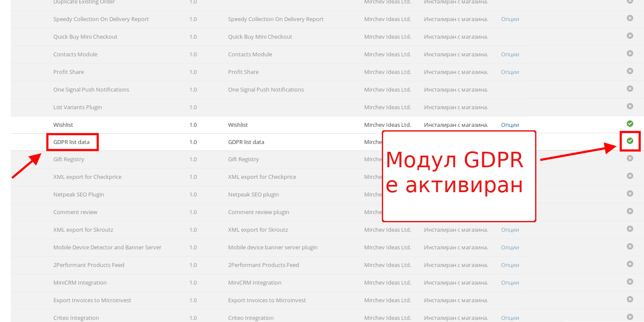Screen dimensions: 644x322
Task: Click the grey status icon for Quick Buy Mini Checkout
Action: [630, 36]
